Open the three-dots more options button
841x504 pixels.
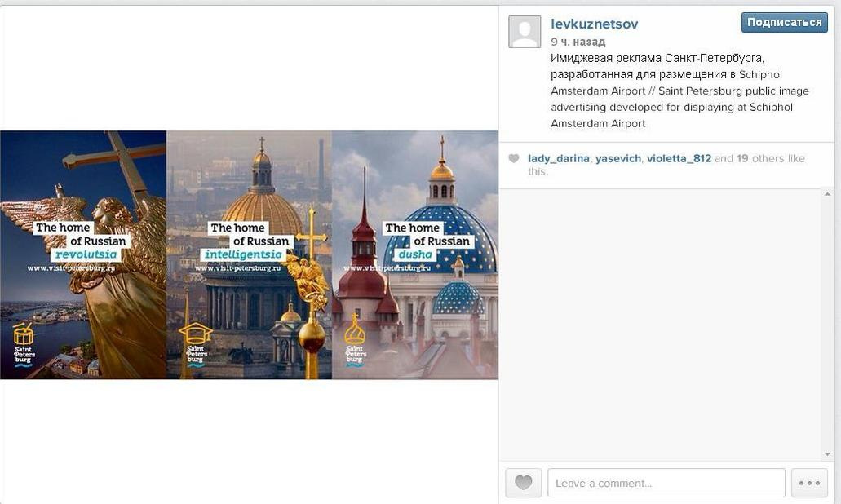point(809,483)
